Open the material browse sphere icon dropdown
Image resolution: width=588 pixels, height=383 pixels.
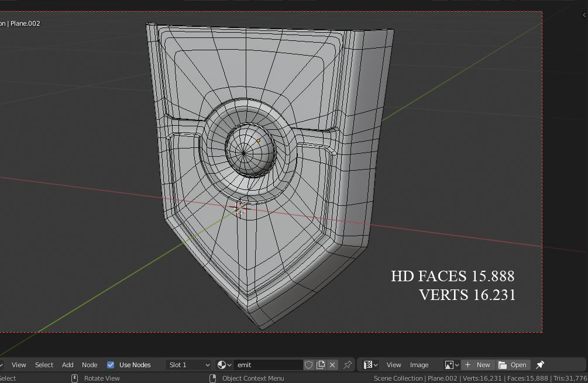click(x=224, y=365)
